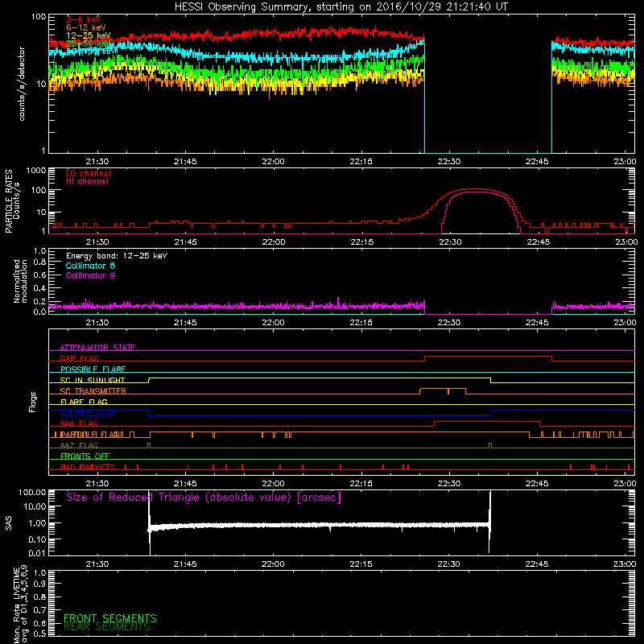Click the 'REAR SEGMENTS' legend label
644x644 pixels.
coord(107,627)
